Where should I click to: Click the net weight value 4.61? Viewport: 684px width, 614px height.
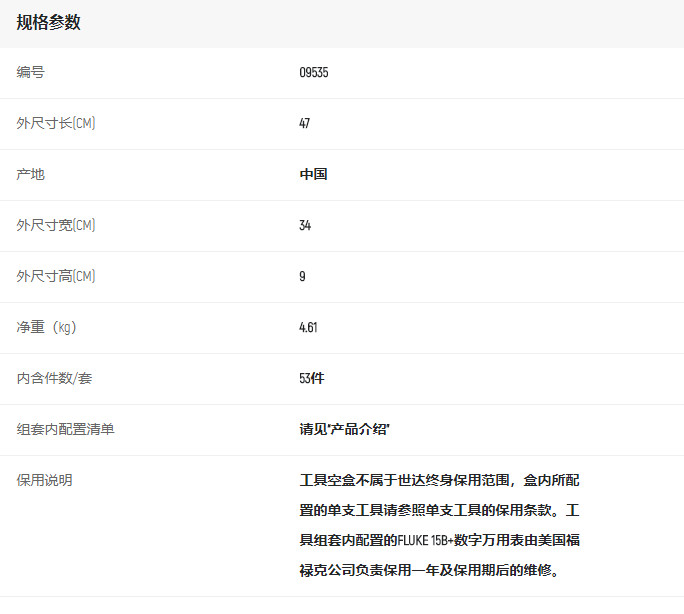click(308, 327)
